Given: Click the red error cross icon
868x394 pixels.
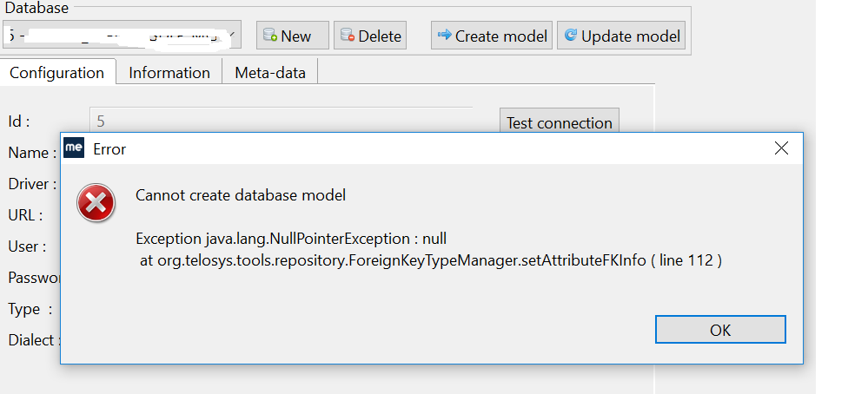Looking at the screenshot, I should point(95,204).
